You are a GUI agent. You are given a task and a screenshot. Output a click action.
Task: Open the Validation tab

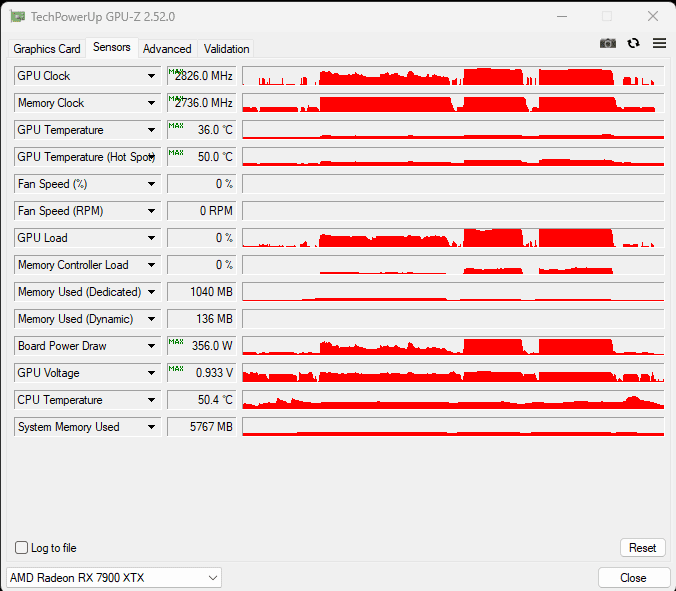[x=226, y=49]
